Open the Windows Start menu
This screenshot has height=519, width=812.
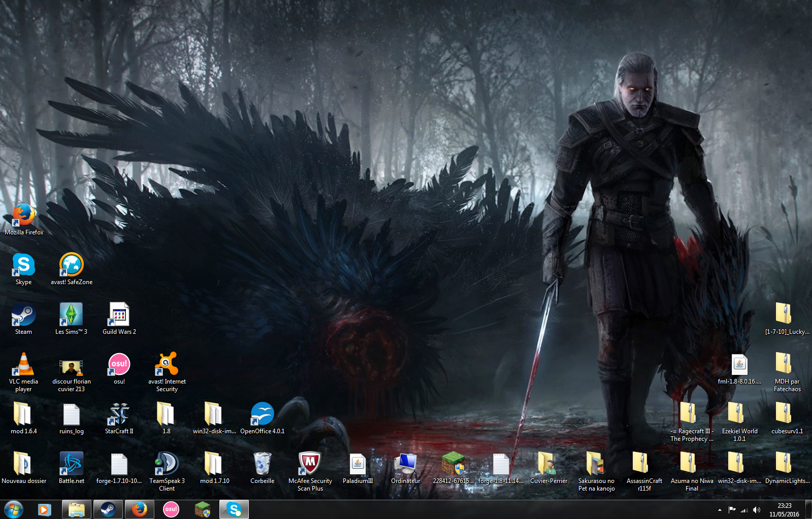pyautogui.click(x=13, y=509)
